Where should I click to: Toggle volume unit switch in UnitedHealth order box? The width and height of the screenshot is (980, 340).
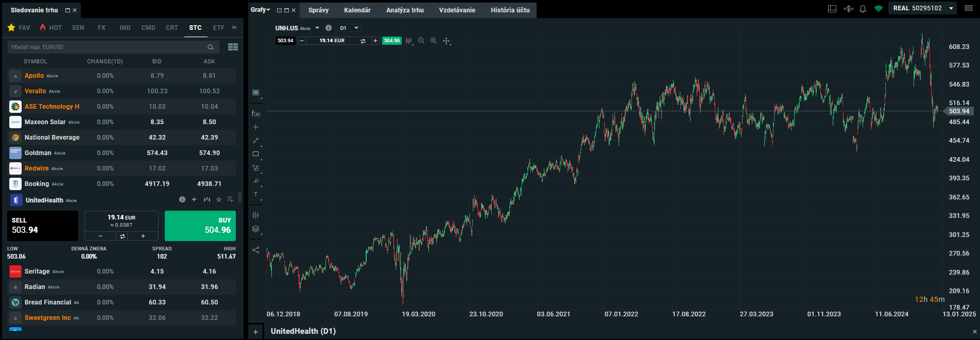tap(122, 236)
